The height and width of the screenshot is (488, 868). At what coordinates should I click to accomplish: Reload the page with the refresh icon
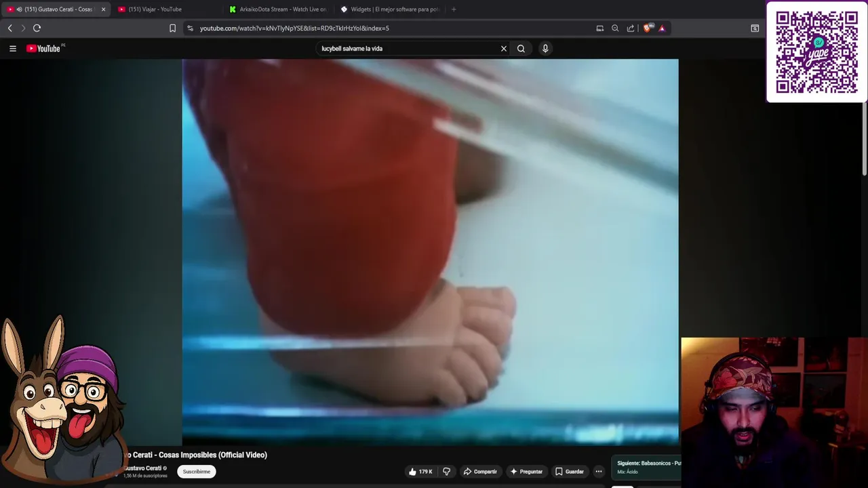click(37, 28)
